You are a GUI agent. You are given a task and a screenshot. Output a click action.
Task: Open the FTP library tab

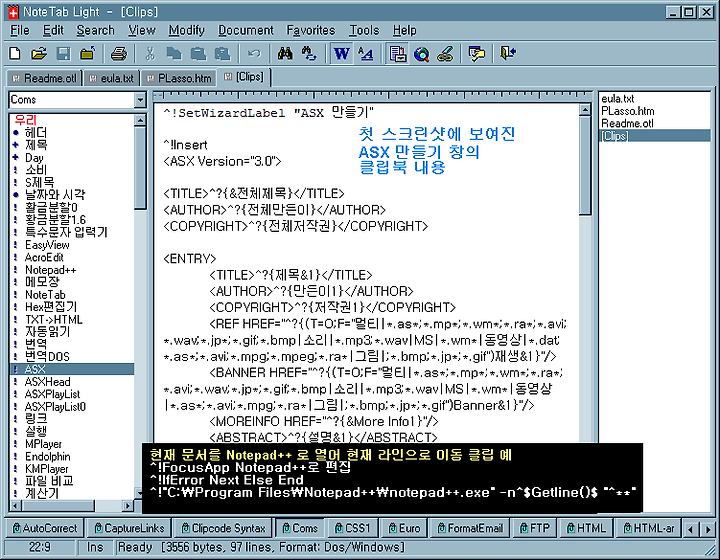534,528
